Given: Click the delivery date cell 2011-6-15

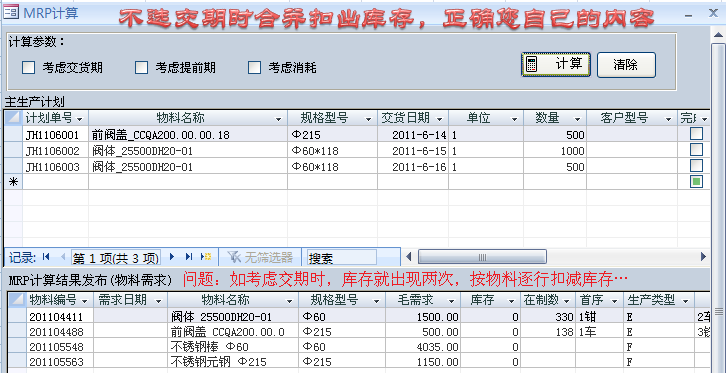Looking at the screenshot, I should click(413, 151).
